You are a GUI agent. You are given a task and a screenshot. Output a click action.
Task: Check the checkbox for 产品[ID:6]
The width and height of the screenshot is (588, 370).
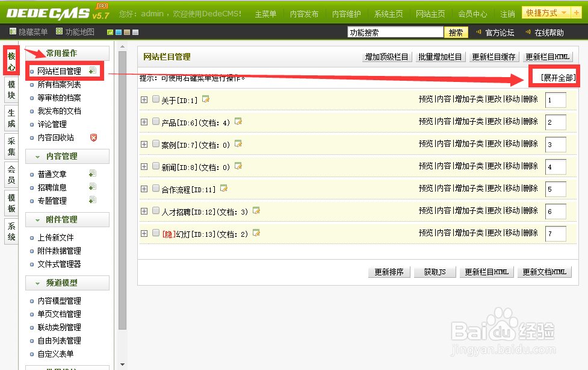[155, 121]
